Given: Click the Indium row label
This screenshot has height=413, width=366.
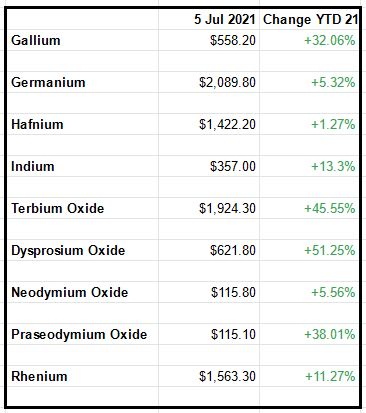Looking at the screenshot, I should (83, 166).
